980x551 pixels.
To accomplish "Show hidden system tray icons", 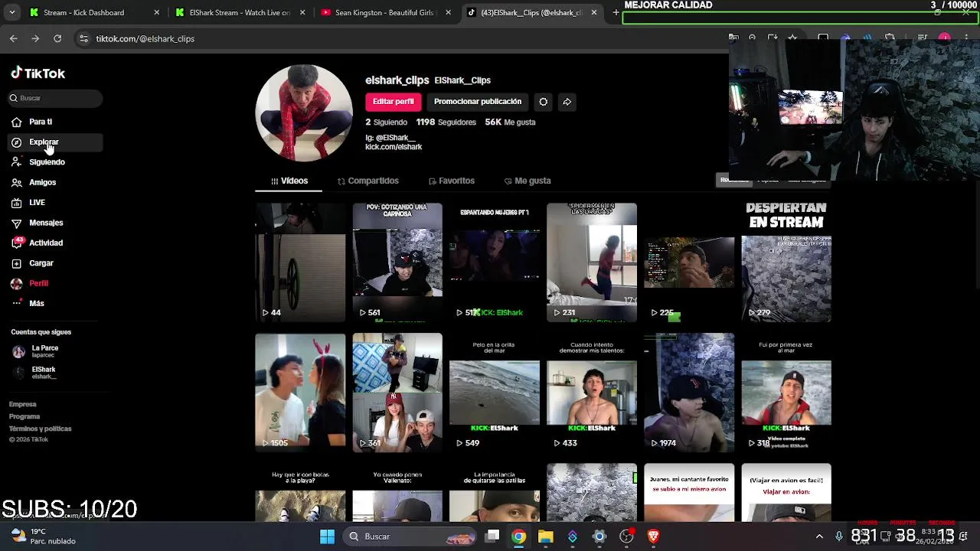I will pos(819,536).
